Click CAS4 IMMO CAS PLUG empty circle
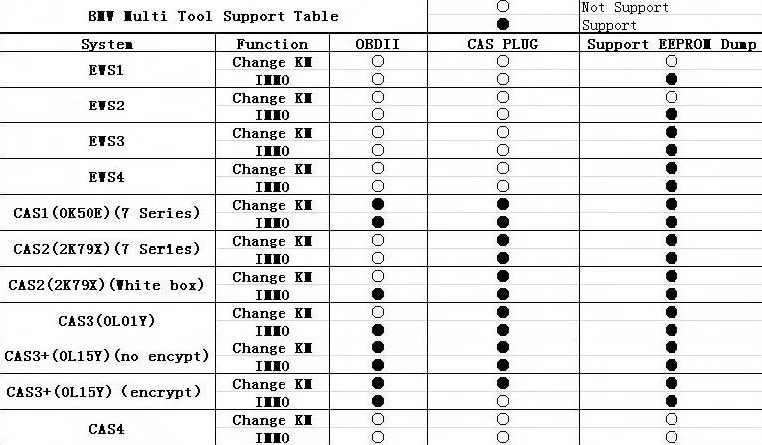 click(x=503, y=437)
